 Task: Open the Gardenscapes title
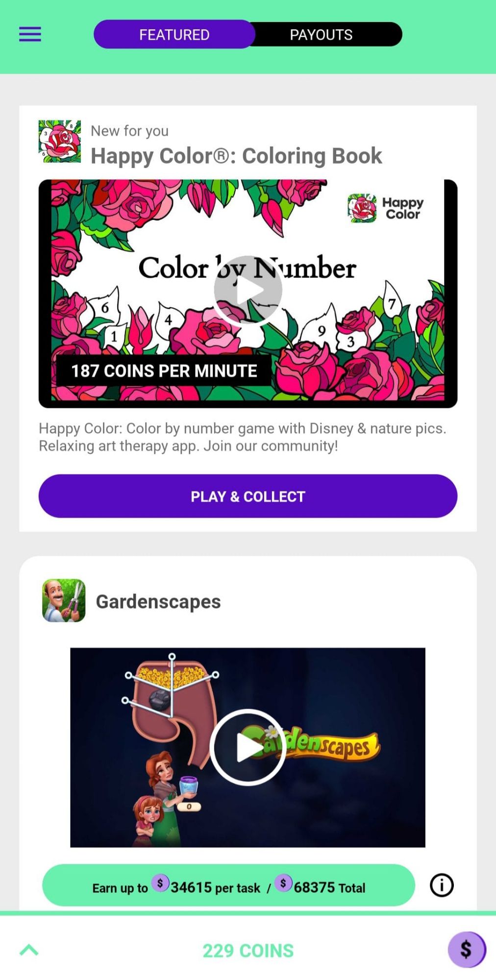click(x=158, y=601)
